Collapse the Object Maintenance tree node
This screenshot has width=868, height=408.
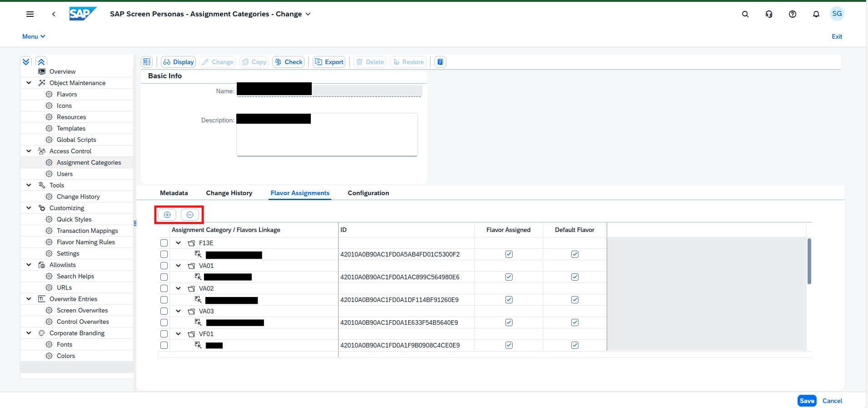click(29, 83)
